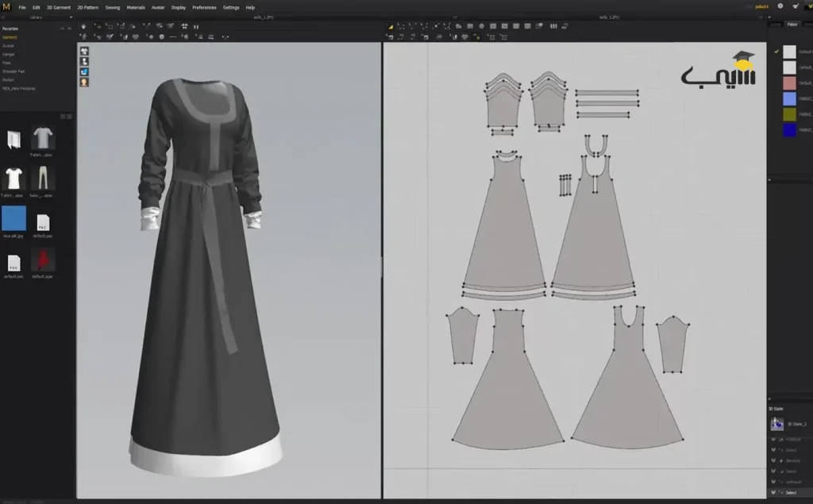Open the Motion favorites folder
The width and height of the screenshot is (813, 504).
[x=8, y=80]
